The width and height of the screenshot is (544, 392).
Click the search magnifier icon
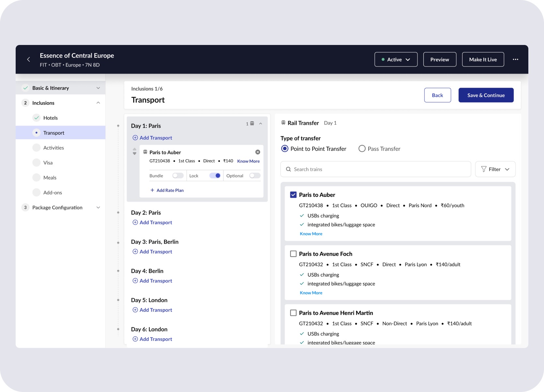[288, 169]
